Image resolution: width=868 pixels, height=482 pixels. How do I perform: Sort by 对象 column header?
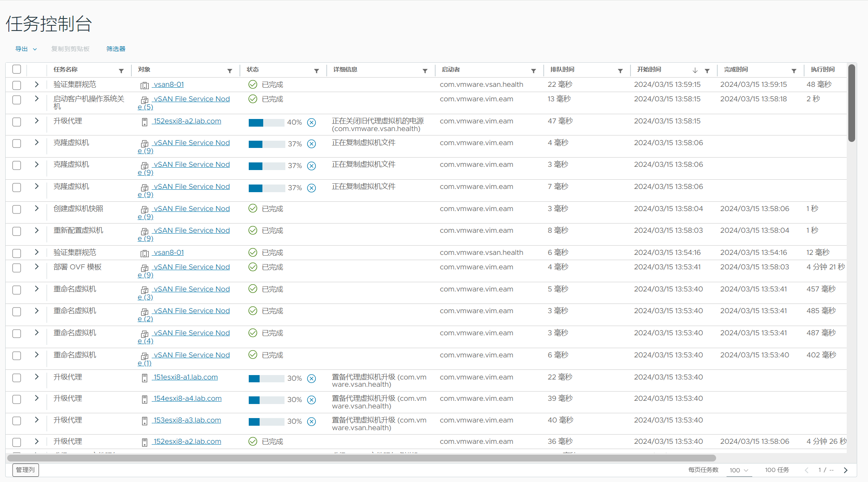pyautogui.click(x=144, y=70)
